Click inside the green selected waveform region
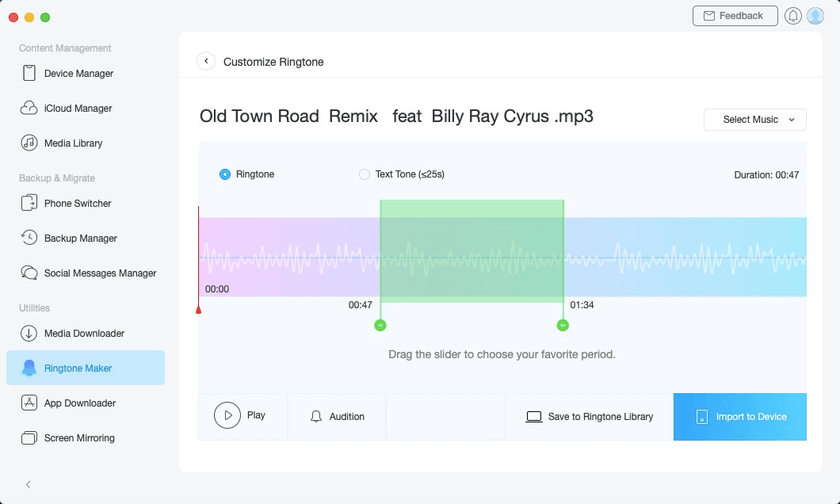 (472, 250)
